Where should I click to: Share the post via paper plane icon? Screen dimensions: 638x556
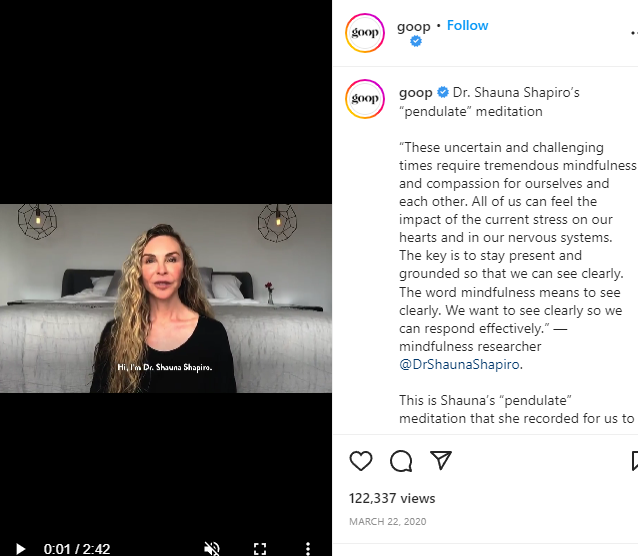[x=441, y=460]
